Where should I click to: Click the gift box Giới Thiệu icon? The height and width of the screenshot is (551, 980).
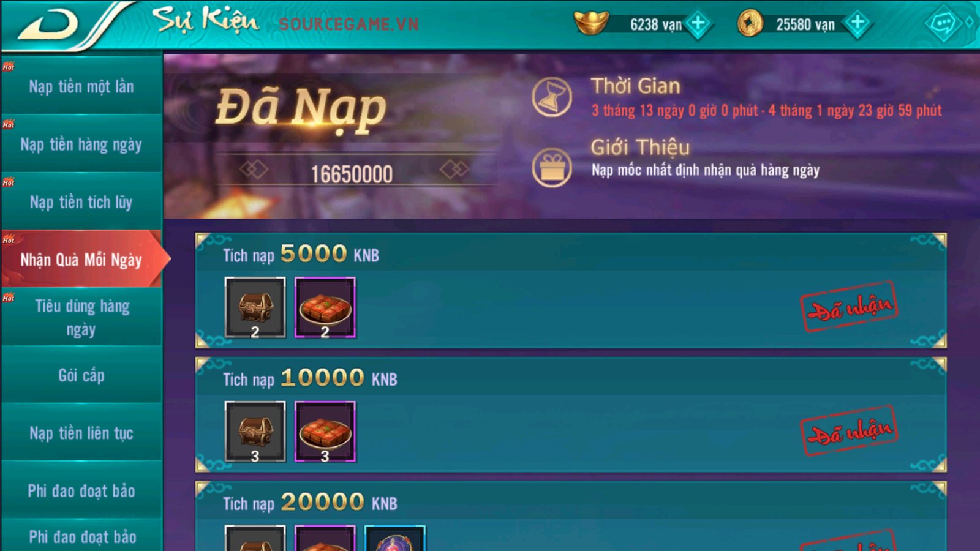point(552,167)
